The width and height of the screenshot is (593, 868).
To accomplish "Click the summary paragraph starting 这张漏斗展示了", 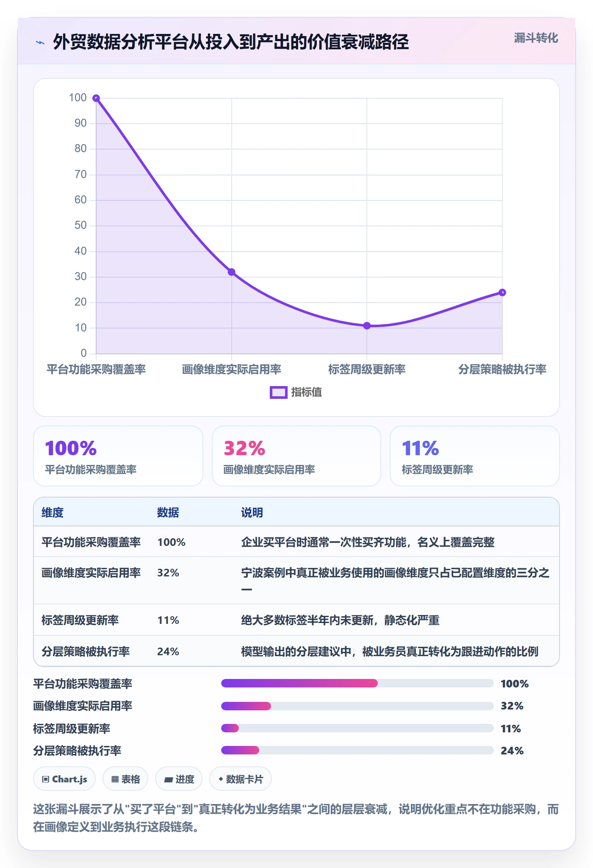I will pos(296,818).
